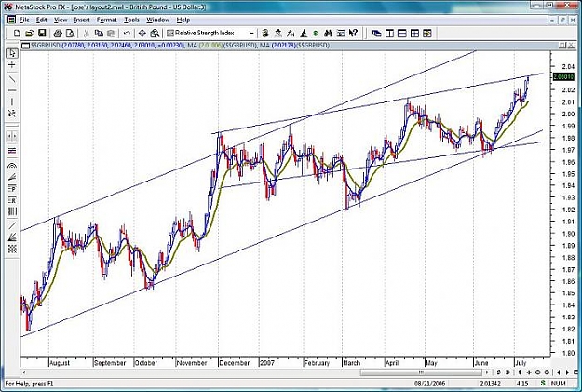
Task: Click the horizontal compress button at chart bottom
Action: coord(529,372)
